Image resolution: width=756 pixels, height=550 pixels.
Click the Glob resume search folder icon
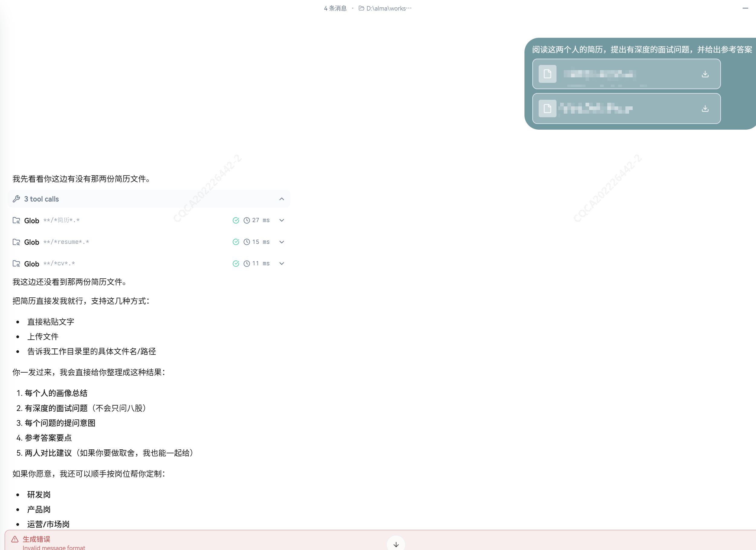[16, 242]
